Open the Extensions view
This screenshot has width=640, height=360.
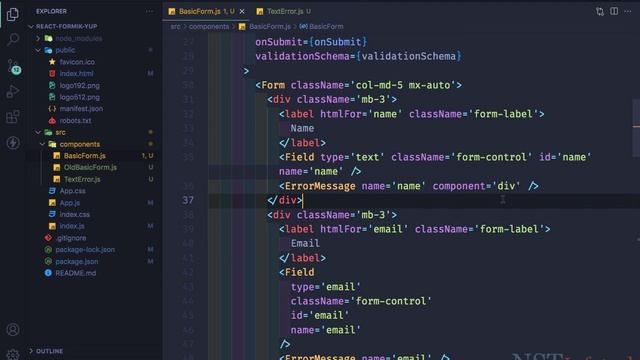click(x=13, y=117)
